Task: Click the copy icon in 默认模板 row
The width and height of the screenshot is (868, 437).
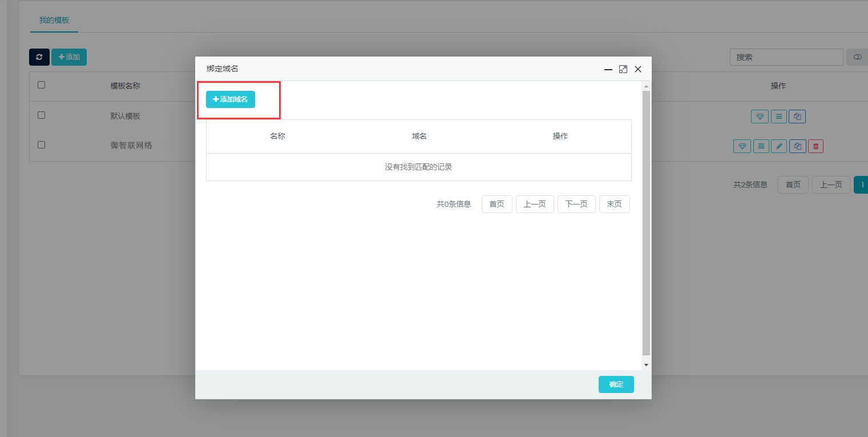Action: 797,117
